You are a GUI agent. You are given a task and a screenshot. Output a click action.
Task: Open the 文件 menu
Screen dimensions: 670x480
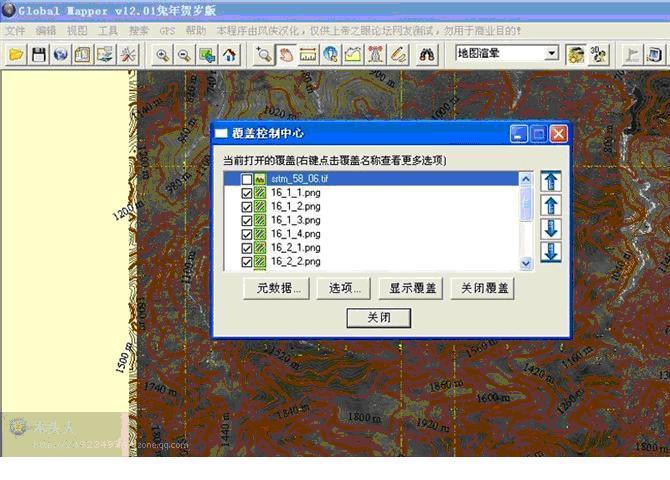pyautogui.click(x=15, y=31)
